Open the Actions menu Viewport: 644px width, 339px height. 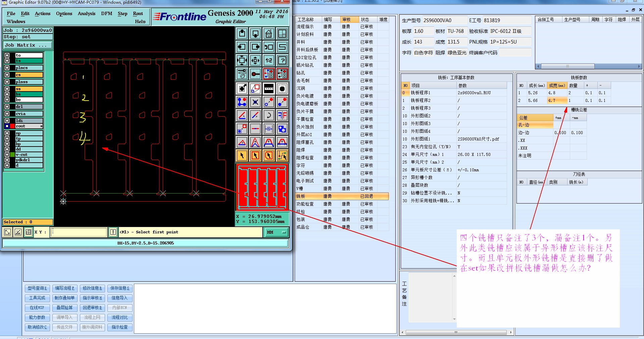point(43,13)
